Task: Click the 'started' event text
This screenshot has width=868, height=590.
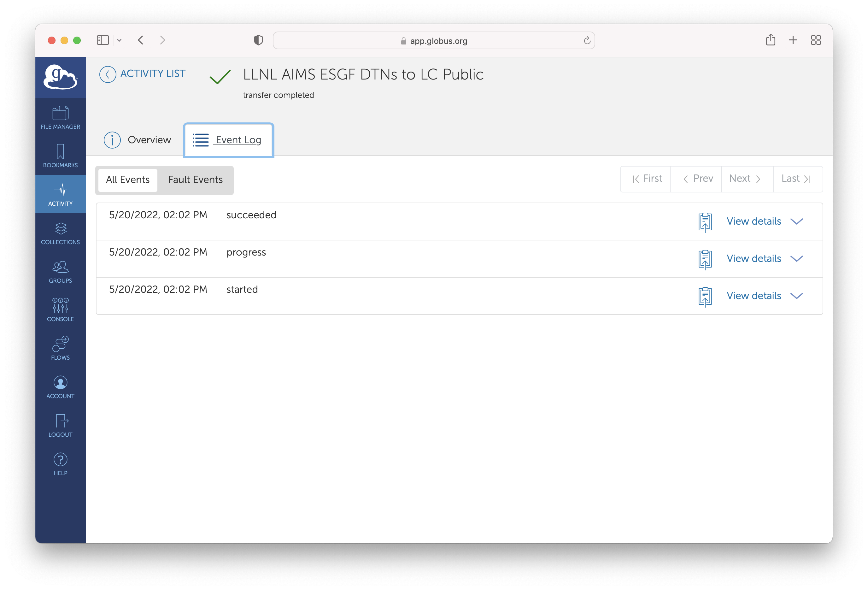Action: pos(242,290)
